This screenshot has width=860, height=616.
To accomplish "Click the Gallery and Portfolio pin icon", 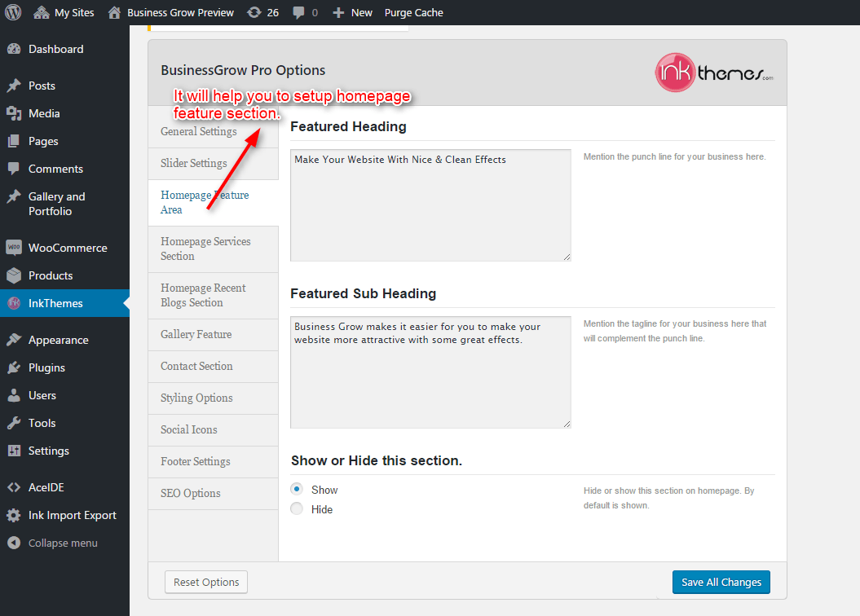I will coord(14,196).
